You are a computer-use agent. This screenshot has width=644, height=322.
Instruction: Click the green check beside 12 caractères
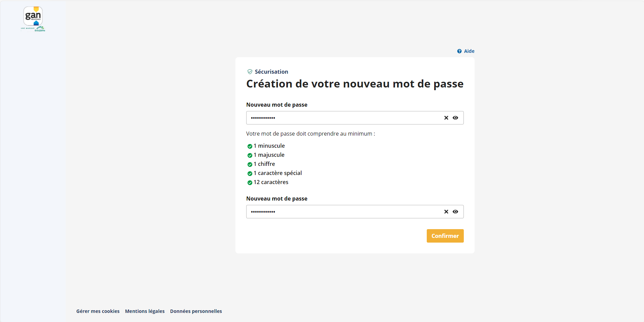coord(250,182)
